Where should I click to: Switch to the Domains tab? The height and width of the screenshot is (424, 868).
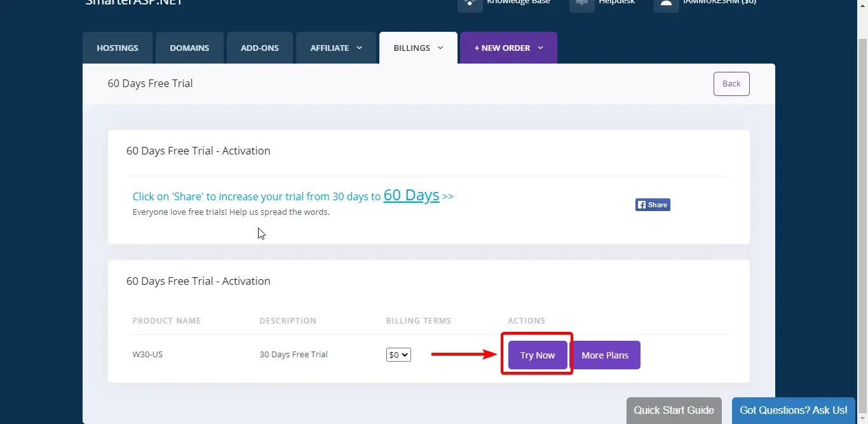[189, 48]
